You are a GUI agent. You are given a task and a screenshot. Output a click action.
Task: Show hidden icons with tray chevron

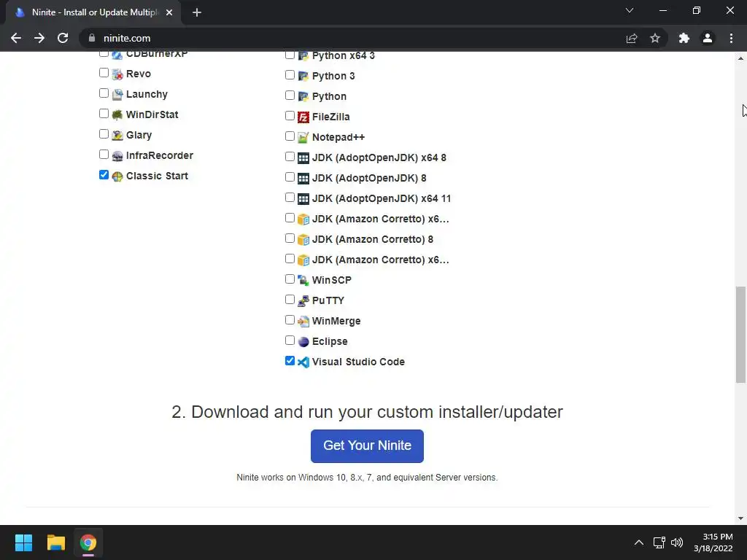pyautogui.click(x=639, y=542)
